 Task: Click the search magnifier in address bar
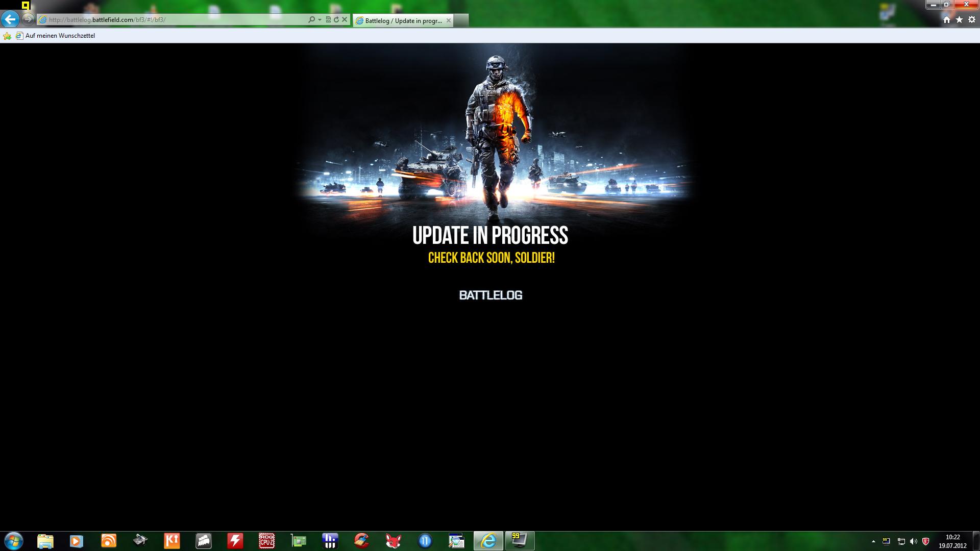click(311, 19)
